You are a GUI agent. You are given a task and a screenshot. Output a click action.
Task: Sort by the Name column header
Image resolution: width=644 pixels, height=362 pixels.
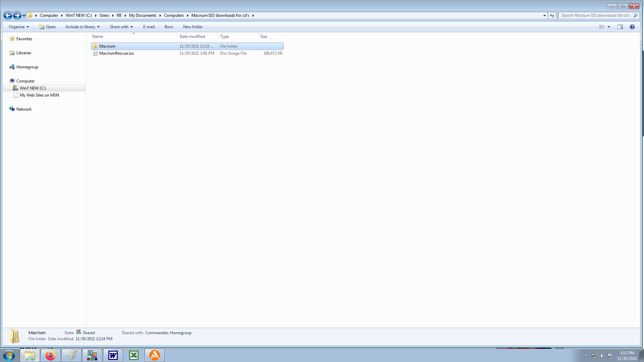(x=134, y=37)
